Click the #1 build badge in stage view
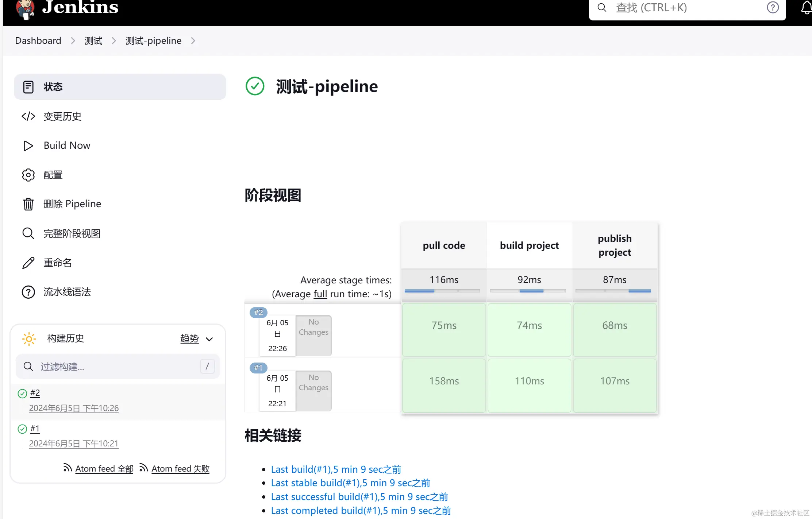The image size is (812, 519). (258, 368)
